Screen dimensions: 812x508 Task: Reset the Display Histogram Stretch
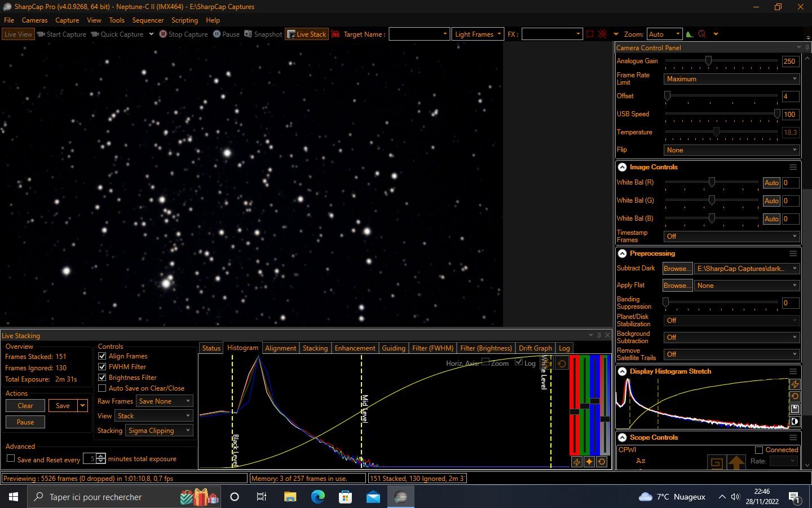795,396
